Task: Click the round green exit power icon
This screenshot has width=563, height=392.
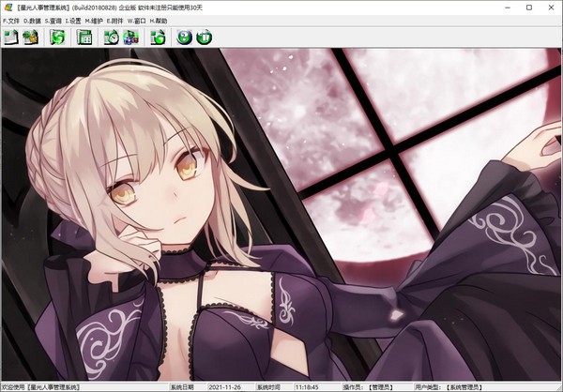Action: [204, 38]
